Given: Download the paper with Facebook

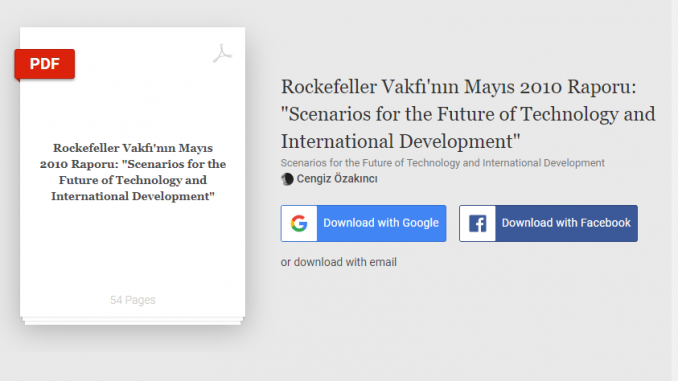Looking at the screenshot, I should tap(548, 223).
